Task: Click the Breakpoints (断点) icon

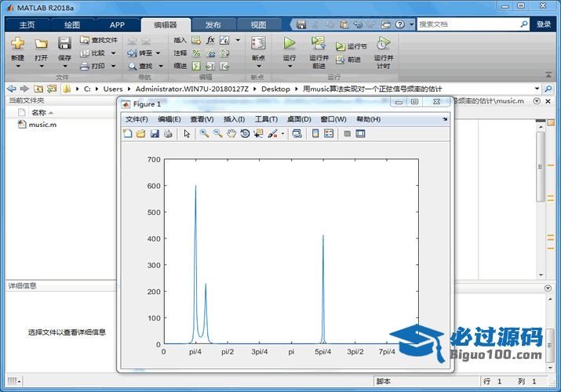Action: point(258,44)
